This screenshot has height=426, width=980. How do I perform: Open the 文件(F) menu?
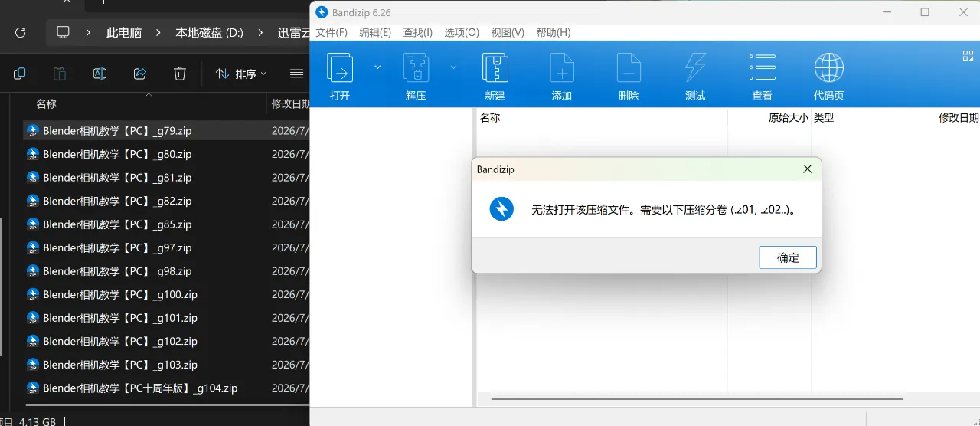(x=332, y=32)
